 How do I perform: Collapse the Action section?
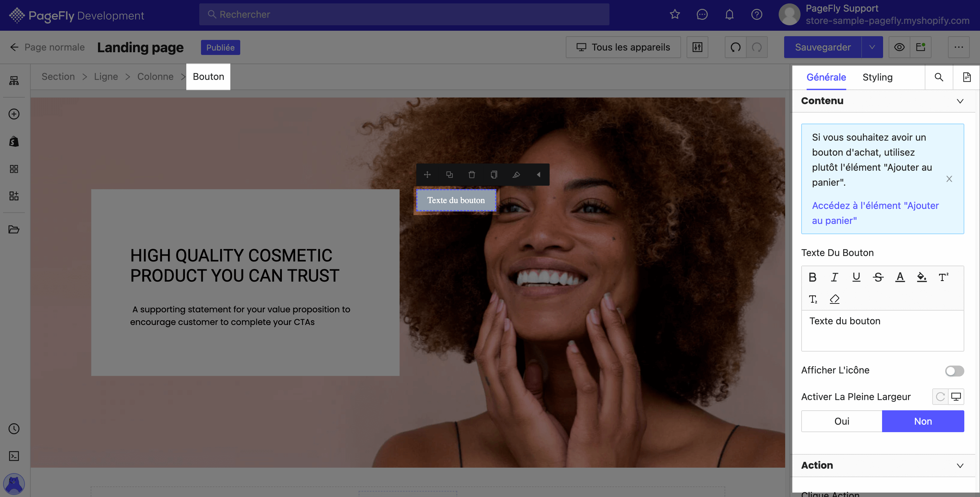pos(960,466)
